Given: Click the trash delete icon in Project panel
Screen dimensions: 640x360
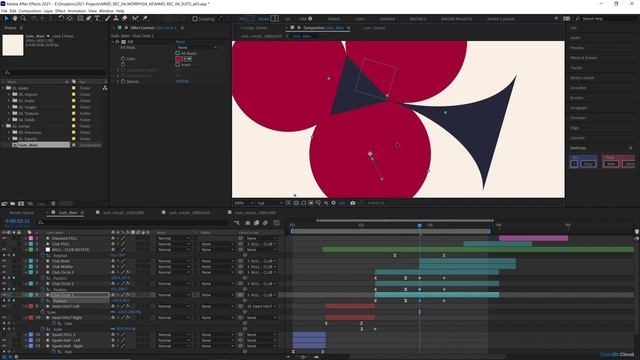Looking at the screenshot, I should [53, 203].
